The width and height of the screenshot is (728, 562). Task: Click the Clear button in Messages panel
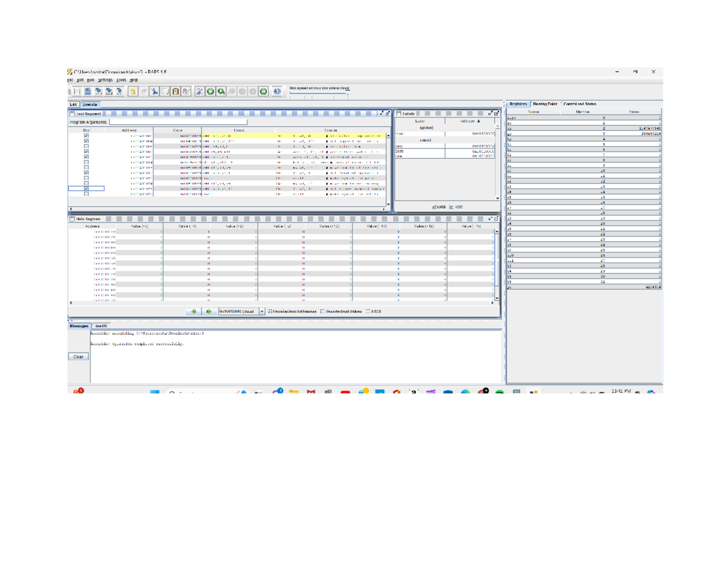pyautogui.click(x=78, y=356)
